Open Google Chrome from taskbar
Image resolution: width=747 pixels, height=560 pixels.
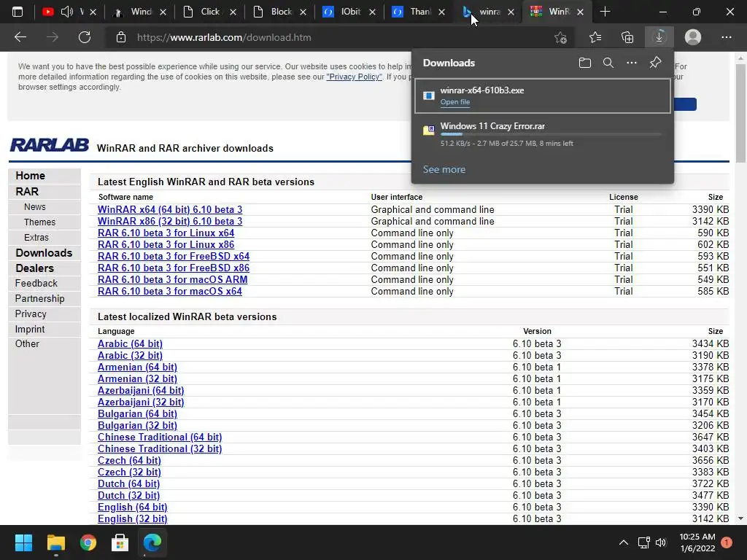point(88,542)
